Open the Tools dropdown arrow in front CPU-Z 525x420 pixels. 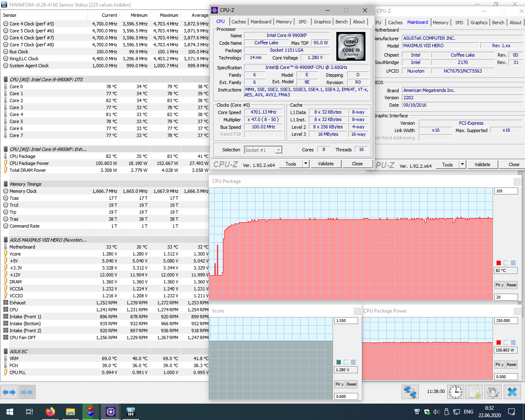tap(306, 164)
